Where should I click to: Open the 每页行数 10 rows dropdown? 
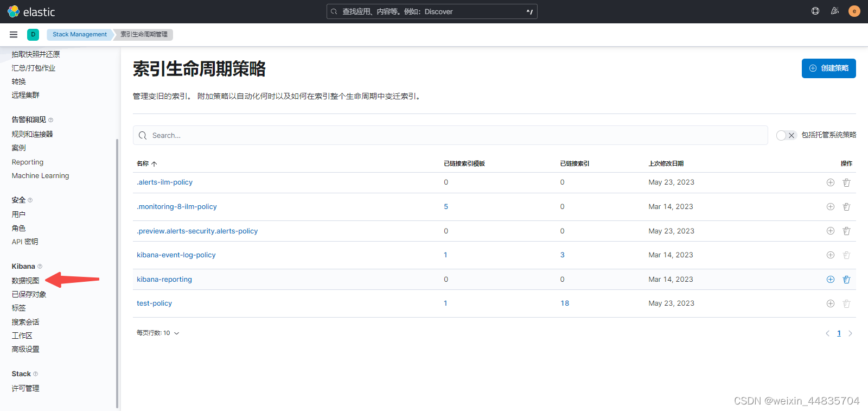click(x=158, y=333)
